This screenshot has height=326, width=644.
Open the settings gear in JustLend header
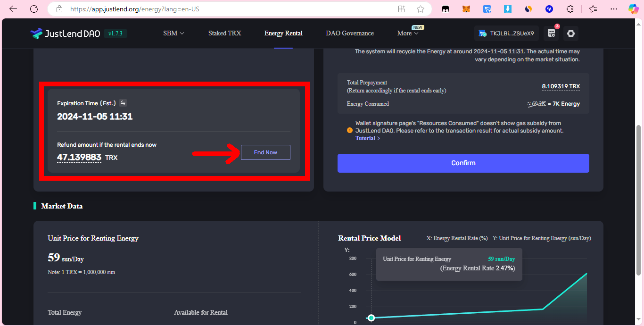[x=571, y=33]
